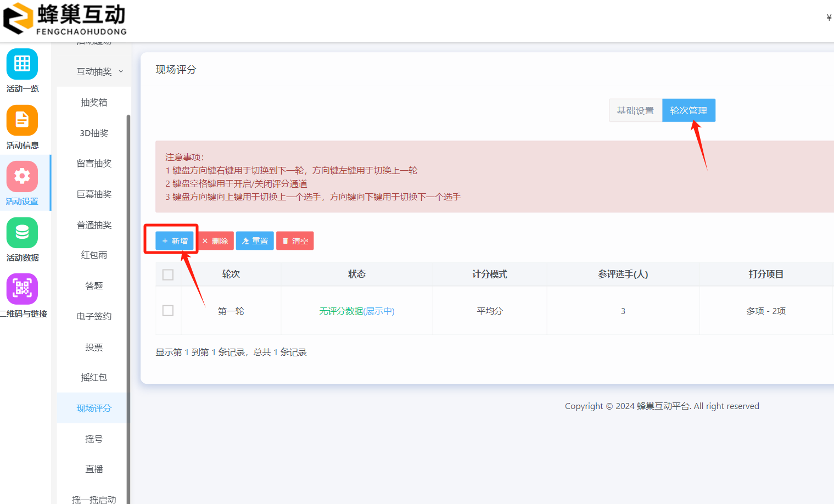The width and height of the screenshot is (834, 504).
Task: Open 摇一摇启动 in the sidebar
Action: click(x=94, y=500)
